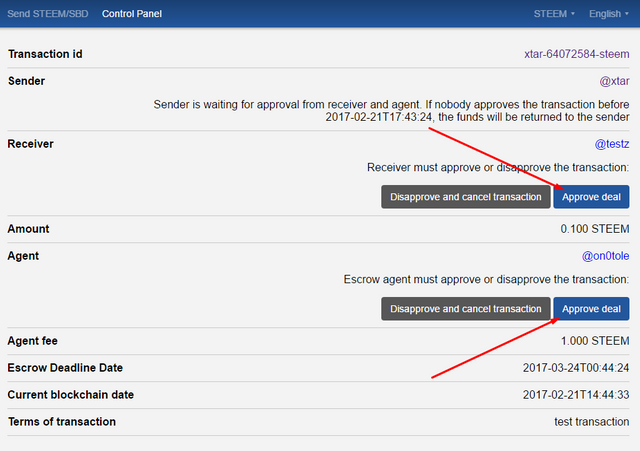This screenshot has height=451, width=640.
Task: Open sender profile @xtar
Action: click(614, 81)
